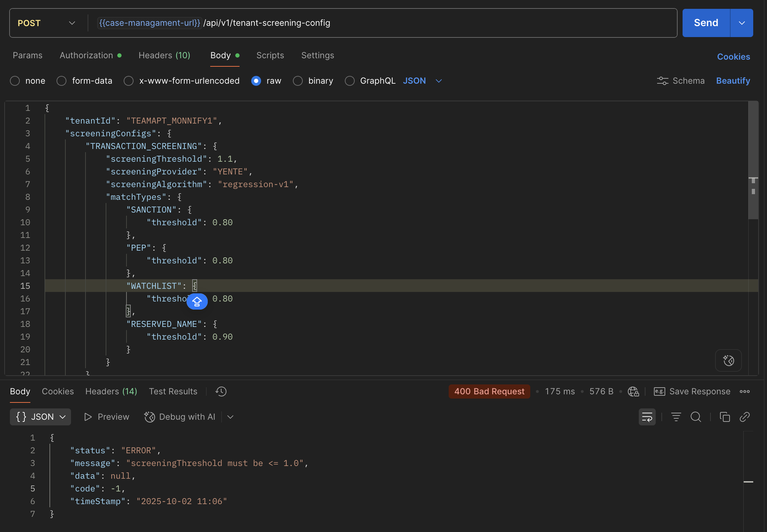Select the none body type
Screen dimensions: 767x532
pyautogui.click(x=15, y=81)
